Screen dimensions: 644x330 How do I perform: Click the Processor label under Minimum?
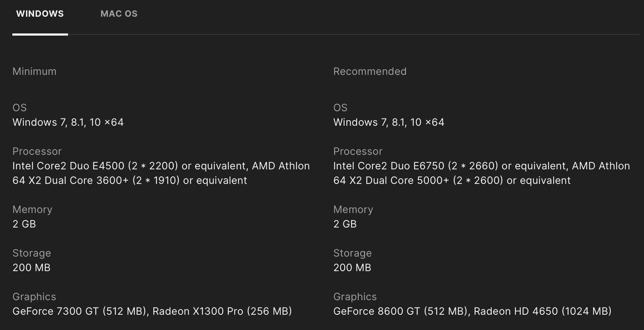(37, 151)
